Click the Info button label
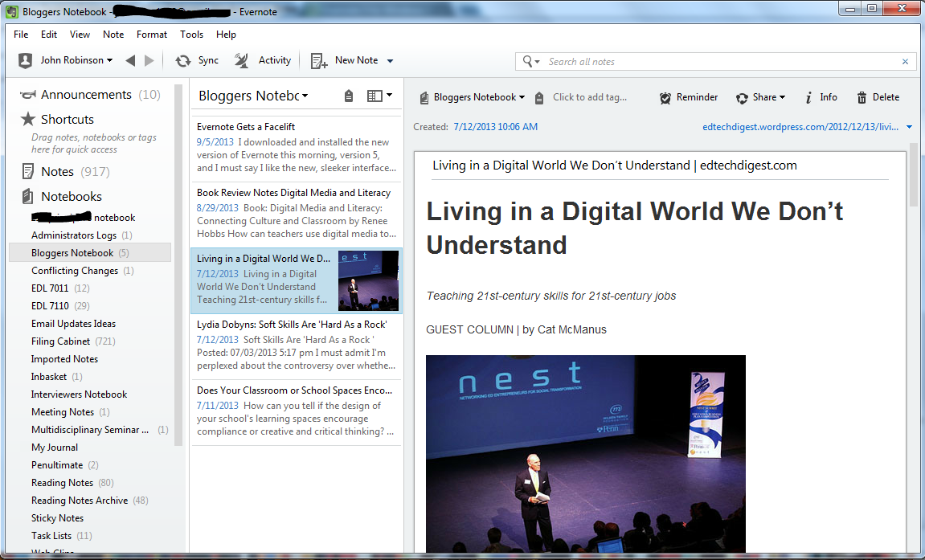 [x=829, y=97]
